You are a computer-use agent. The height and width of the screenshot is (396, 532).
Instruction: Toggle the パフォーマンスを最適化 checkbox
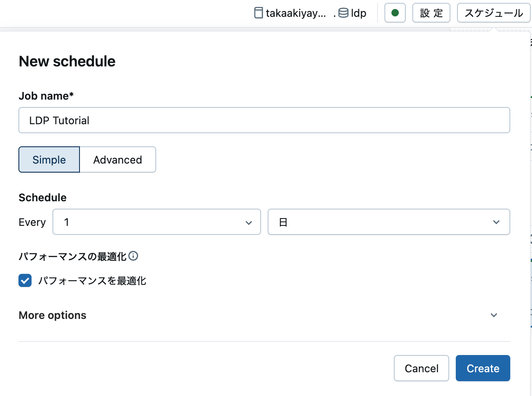(25, 280)
